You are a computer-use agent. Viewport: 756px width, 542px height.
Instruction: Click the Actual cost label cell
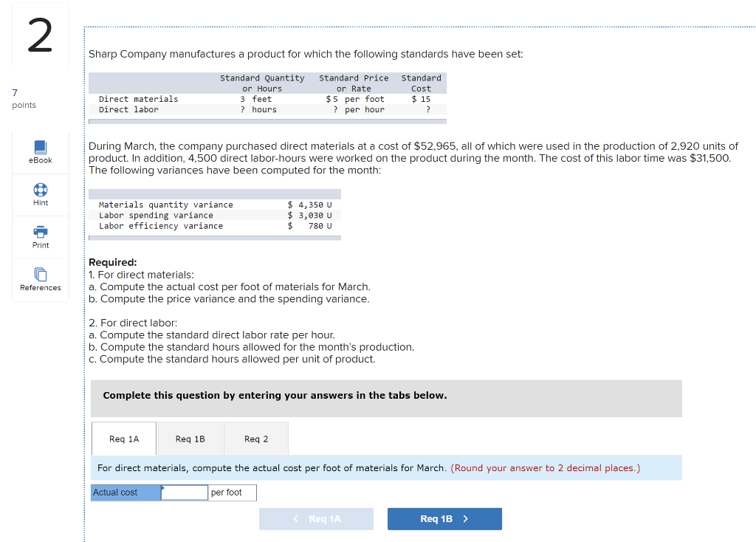[122, 492]
